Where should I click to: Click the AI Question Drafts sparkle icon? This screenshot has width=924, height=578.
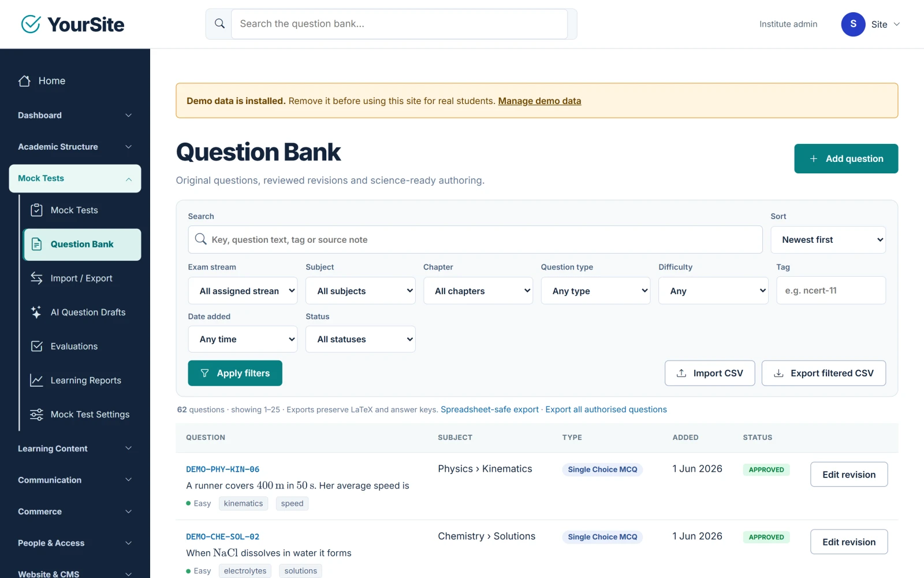pyautogui.click(x=36, y=312)
